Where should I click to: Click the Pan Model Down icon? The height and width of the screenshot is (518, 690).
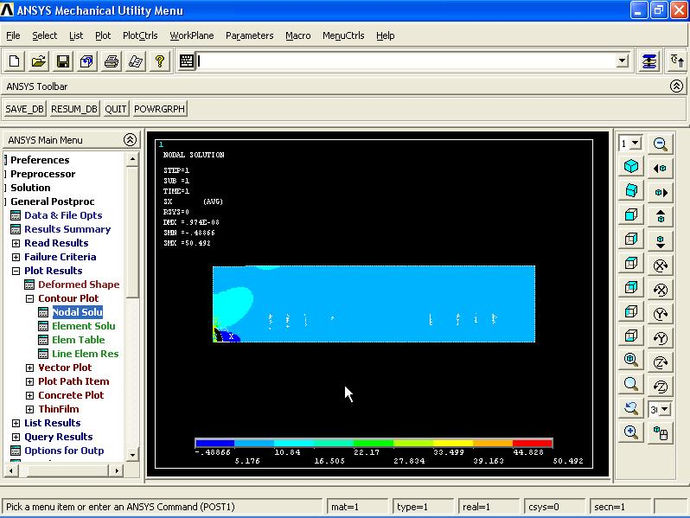pos(660,241)
